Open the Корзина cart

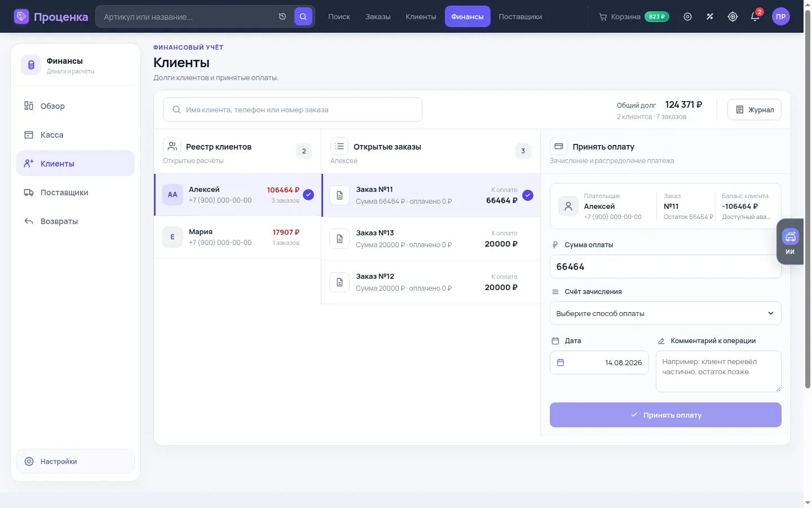(x=634, y=16)
